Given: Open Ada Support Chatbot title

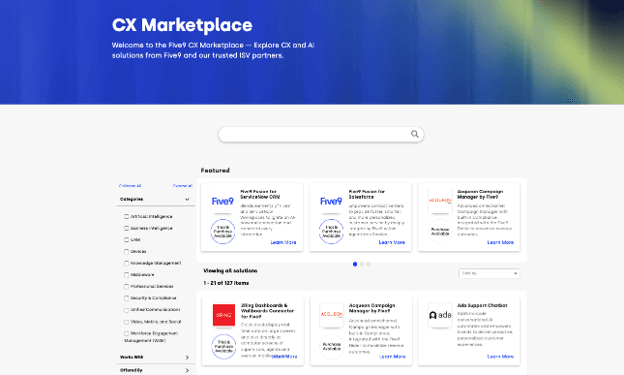Looking at the screenshot, I should click(482, 305).
